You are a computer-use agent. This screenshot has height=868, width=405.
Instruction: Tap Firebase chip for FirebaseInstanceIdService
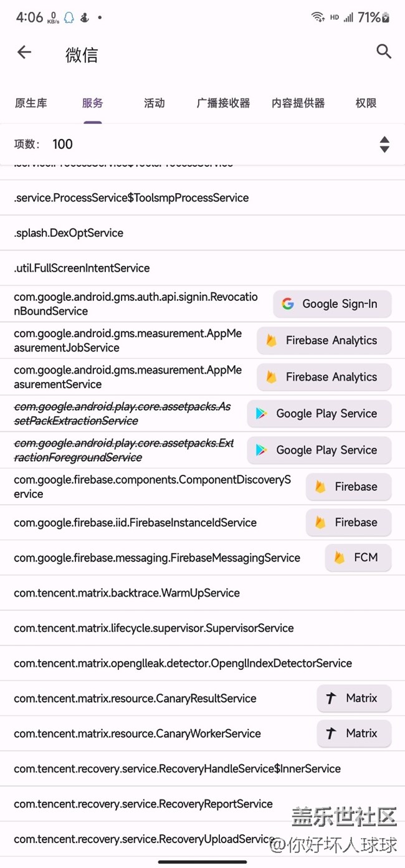click(348, 523)
